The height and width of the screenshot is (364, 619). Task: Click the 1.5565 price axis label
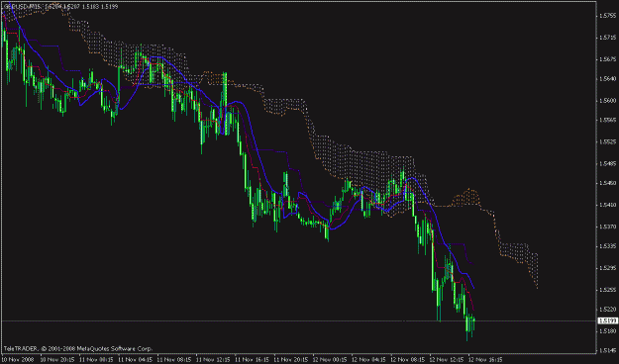tap(608, 120)
